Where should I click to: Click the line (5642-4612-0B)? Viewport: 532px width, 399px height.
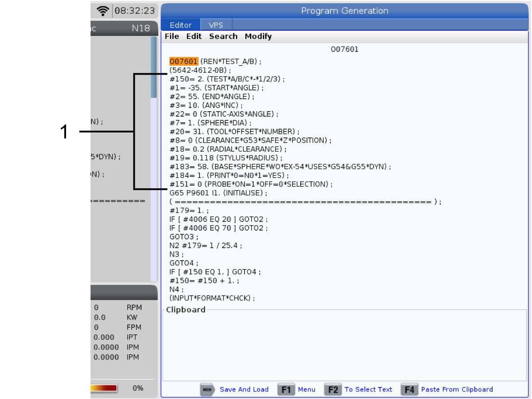click(200, 70)
